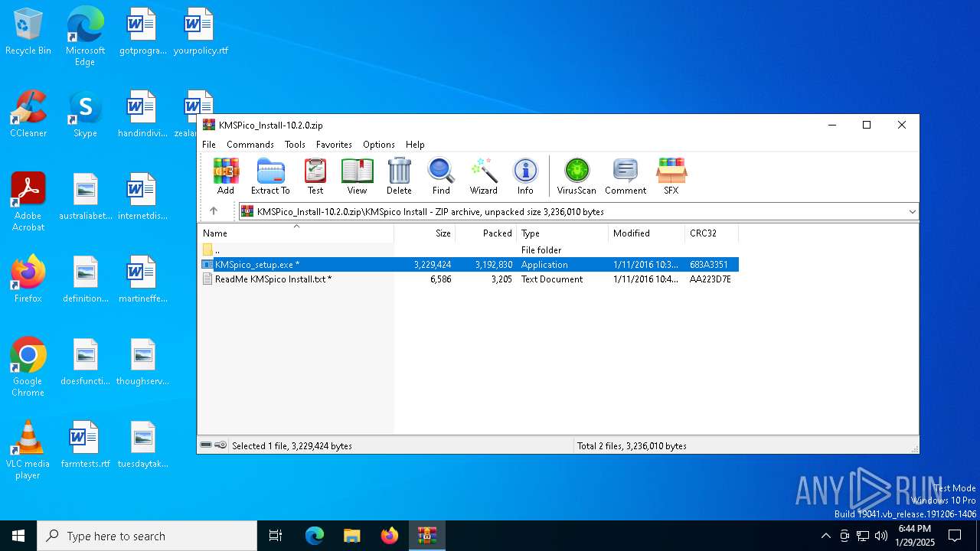Image resolution: width=980 pixels, height=551 pixels.
Task: Sort file list by Size column
Action: coord(425,233)
